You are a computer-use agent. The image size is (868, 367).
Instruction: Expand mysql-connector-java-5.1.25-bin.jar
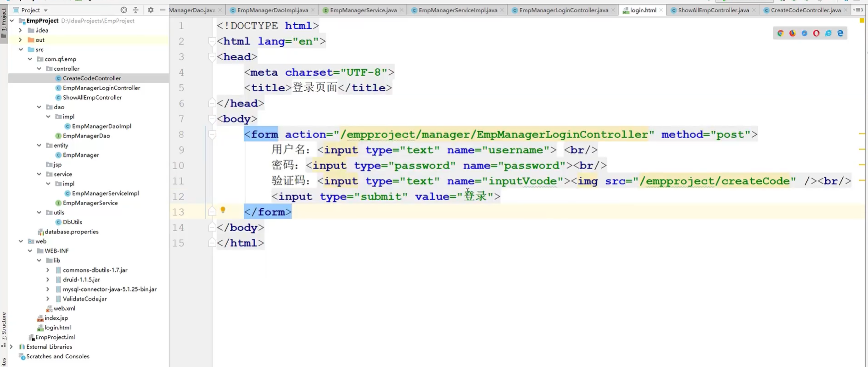point(48,289)
